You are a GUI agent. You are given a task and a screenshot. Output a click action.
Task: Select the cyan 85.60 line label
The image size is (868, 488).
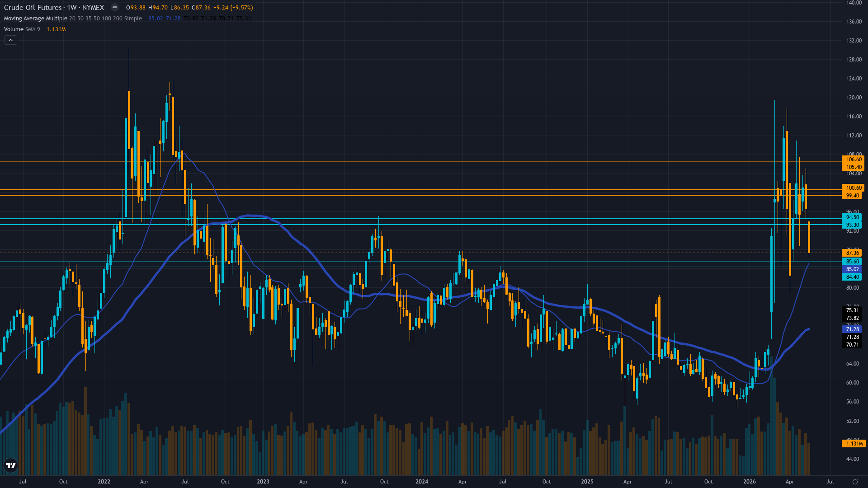852,262
